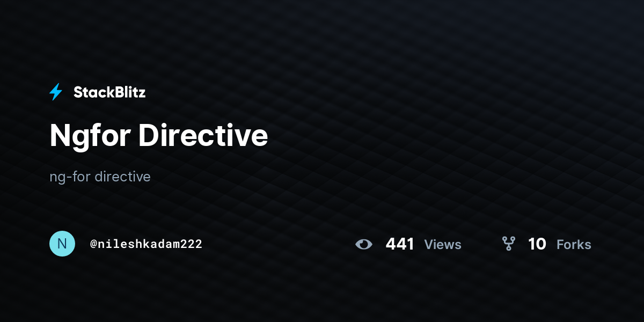Click the 222 digits ending the username
Image resolution: width=644 pixels, height=322 pixels.
coord(192,244)
